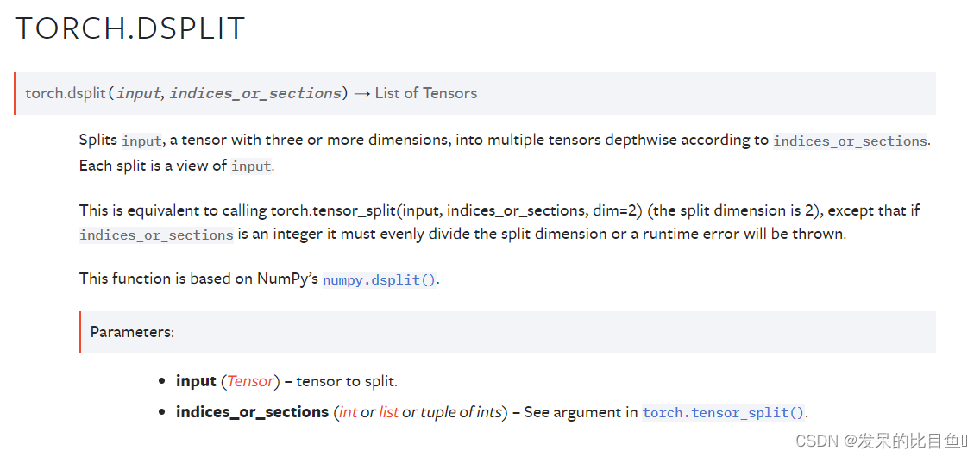Click the TORCH.DSPLIT page heading
Viewport: 980px width, 457px height.
pos(130,28)
